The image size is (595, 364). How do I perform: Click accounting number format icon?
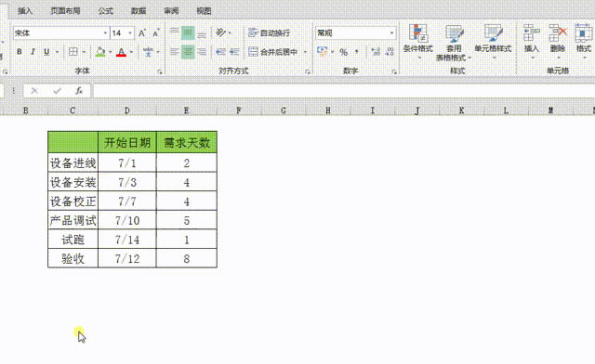coord(322,52)
